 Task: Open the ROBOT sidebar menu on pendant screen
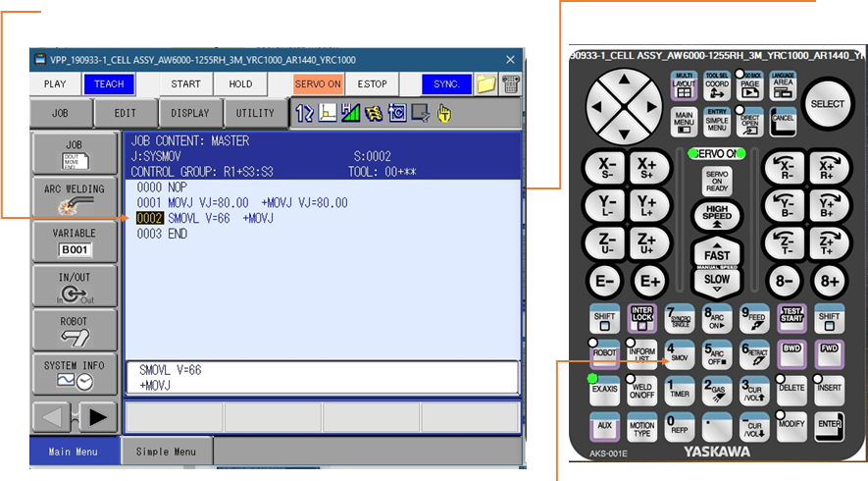coord(75,330)
